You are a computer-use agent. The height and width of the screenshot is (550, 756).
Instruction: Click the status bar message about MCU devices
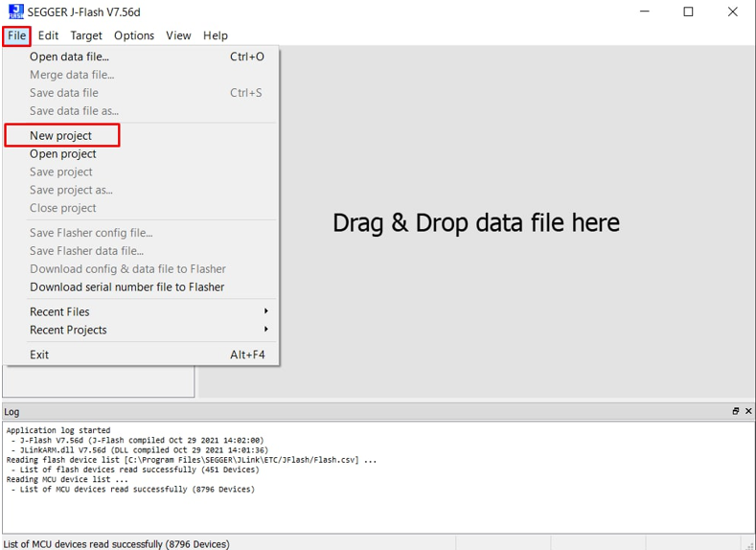coord(116,544)
